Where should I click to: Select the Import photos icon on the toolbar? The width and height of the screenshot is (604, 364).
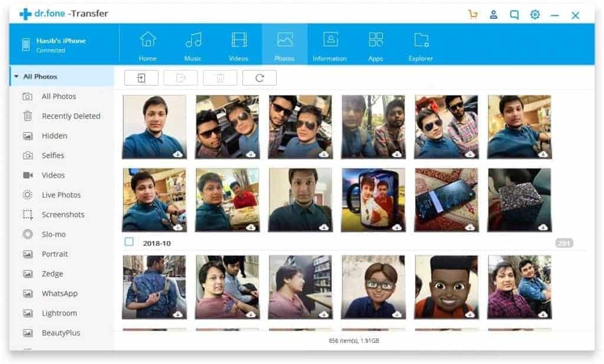point(141,77)
